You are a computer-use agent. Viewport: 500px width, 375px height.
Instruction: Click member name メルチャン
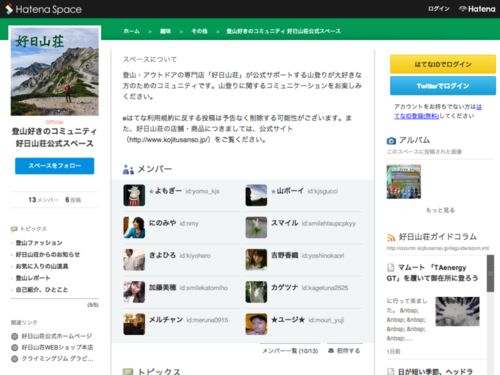166,320
